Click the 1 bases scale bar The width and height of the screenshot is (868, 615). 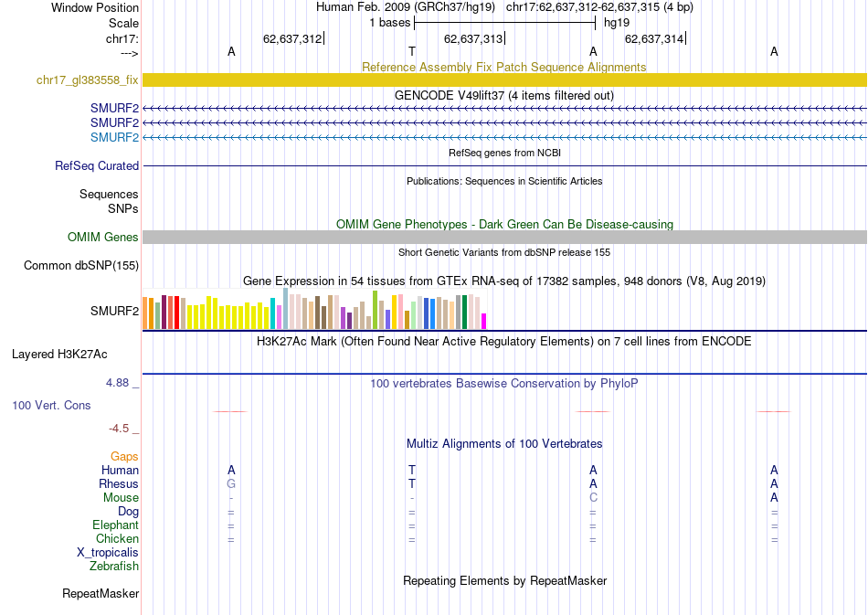(504, 23)
